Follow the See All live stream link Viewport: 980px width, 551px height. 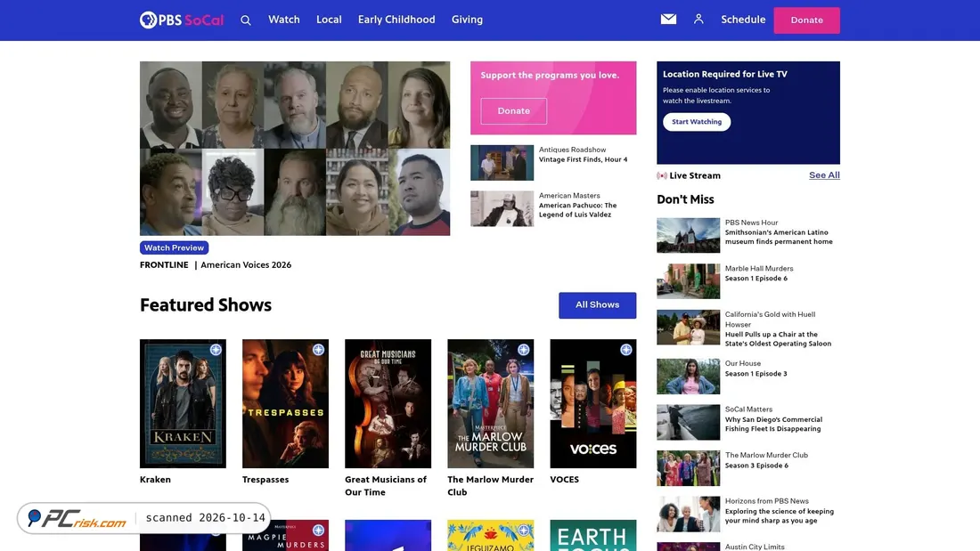(x=824, y=175)
